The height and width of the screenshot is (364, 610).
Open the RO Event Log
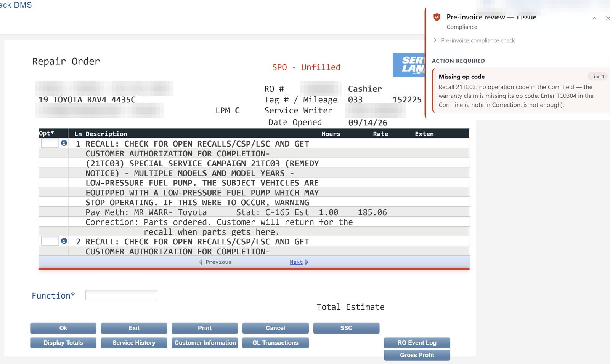click(x=417, y=343)
